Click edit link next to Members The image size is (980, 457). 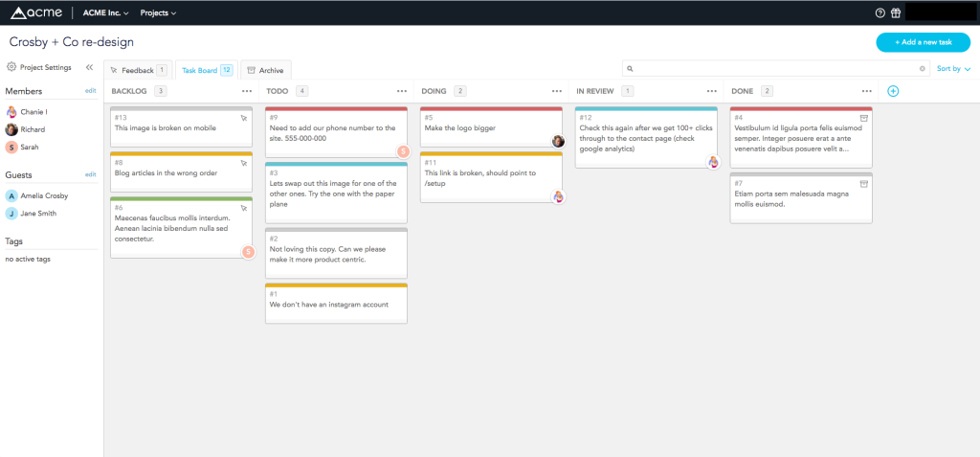[91, 91]
